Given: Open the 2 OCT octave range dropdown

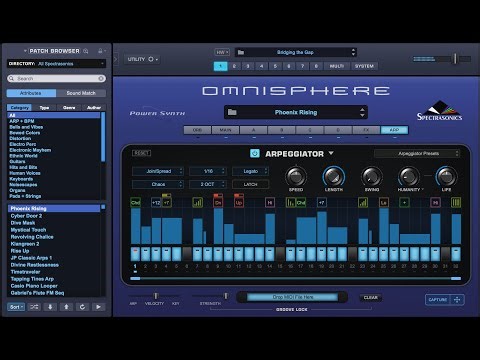Looking at the screenshot, I should pos(208,184).
